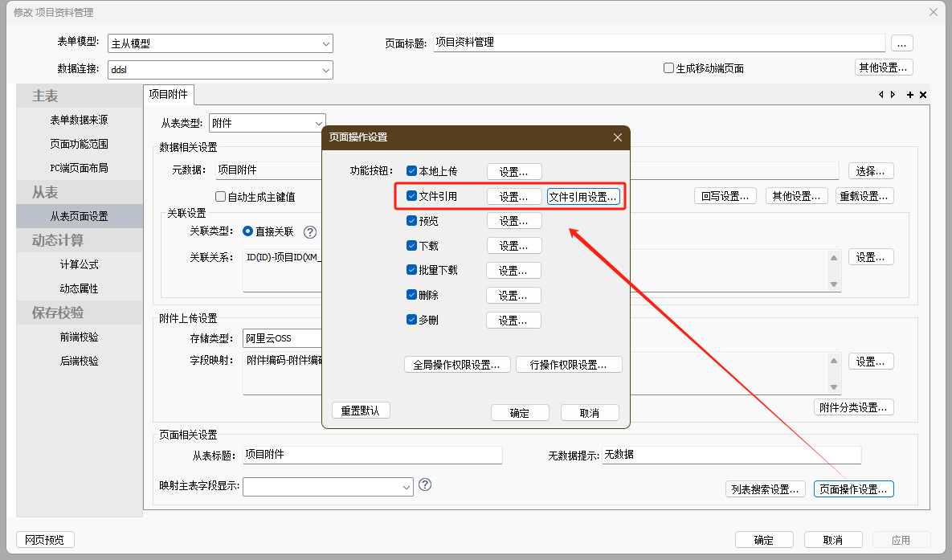Click 全局操作权限设置... button

click(x=456, y=365)
